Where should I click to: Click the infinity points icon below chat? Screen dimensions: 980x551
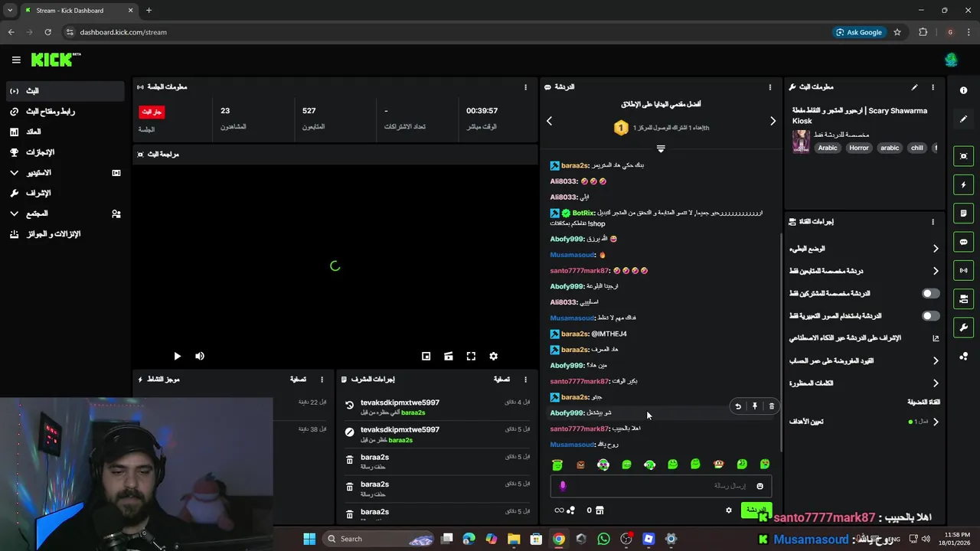(x=559, y=510)
